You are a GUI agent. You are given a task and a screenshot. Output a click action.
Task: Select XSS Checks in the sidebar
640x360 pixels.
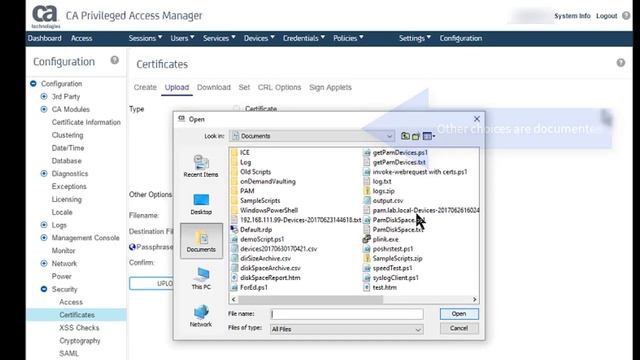pyautogui.click(x=79, y=328)
